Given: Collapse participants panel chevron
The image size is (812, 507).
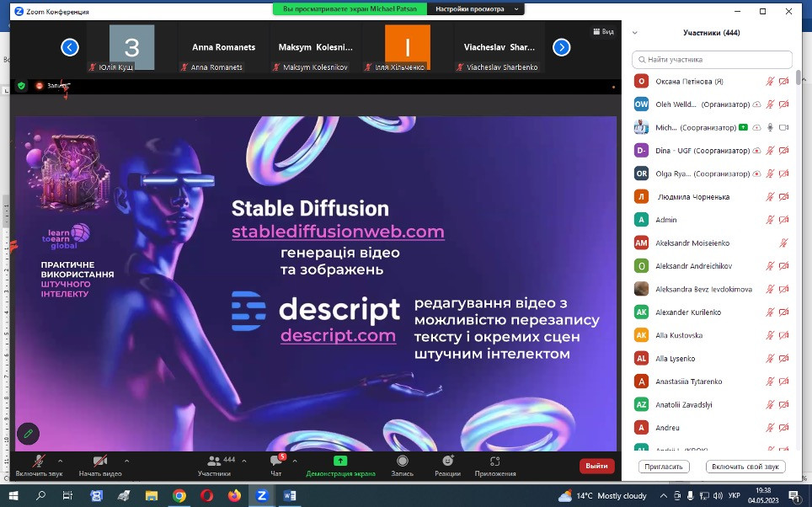Looking at the screenshot, I should [x=635, y=33].
